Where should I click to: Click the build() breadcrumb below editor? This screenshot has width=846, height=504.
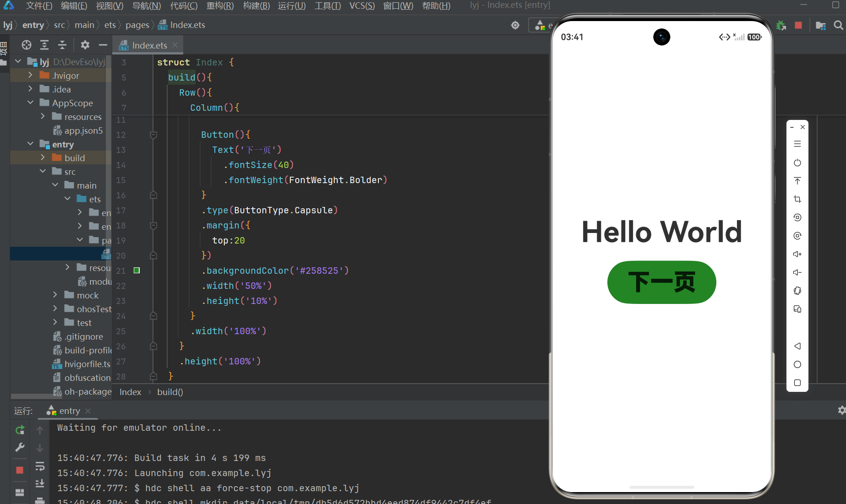[x=170, y=392]
